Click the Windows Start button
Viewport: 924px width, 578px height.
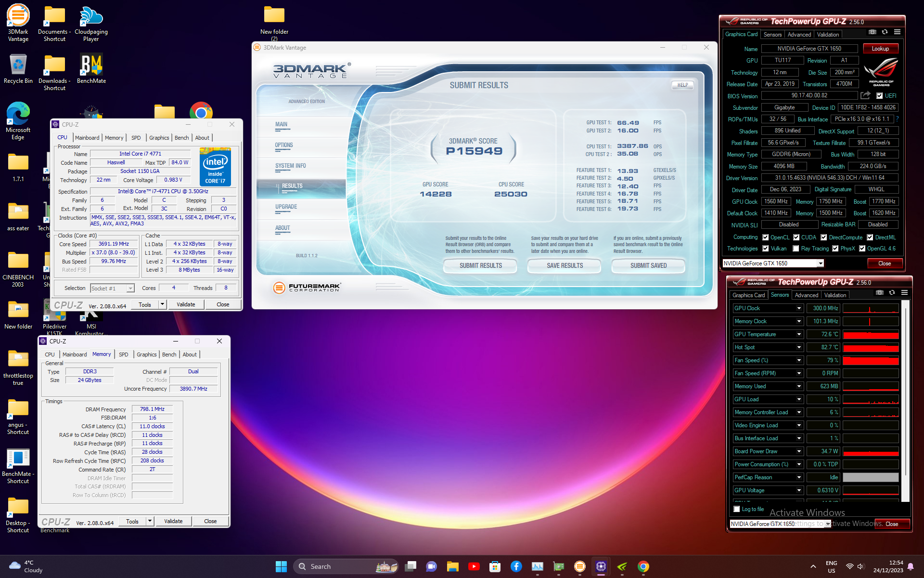coord(281,566)
